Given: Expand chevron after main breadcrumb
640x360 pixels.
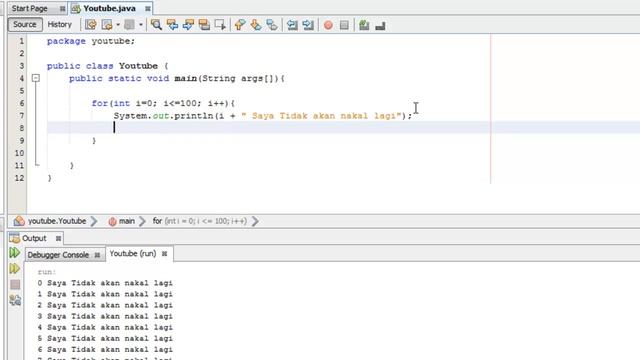Looking at the screenshot, I should (x=142, y=221).
